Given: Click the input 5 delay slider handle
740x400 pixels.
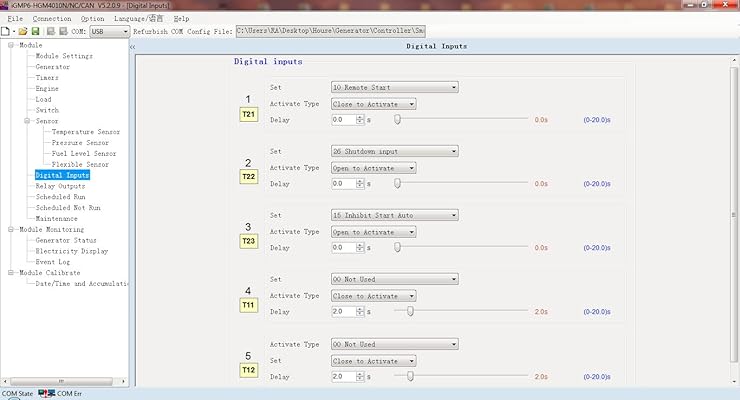Looking at the screenshot, I should point(411,376).
